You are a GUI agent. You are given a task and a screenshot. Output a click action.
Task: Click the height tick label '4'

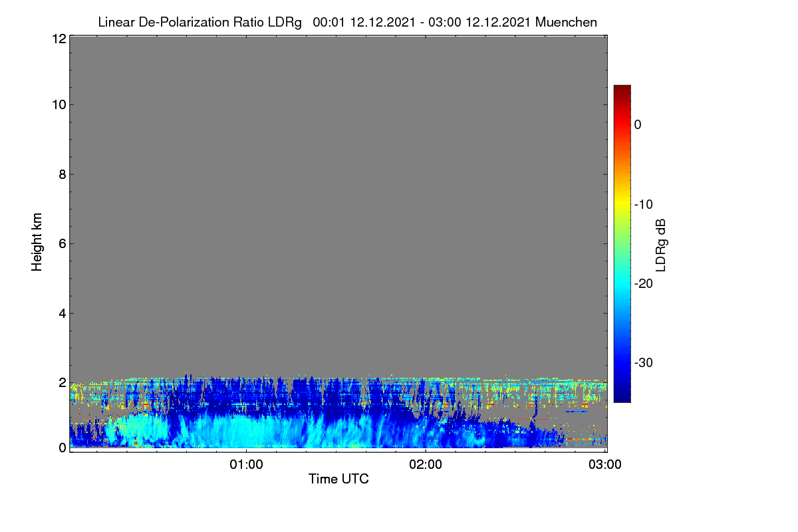[62, 313]
